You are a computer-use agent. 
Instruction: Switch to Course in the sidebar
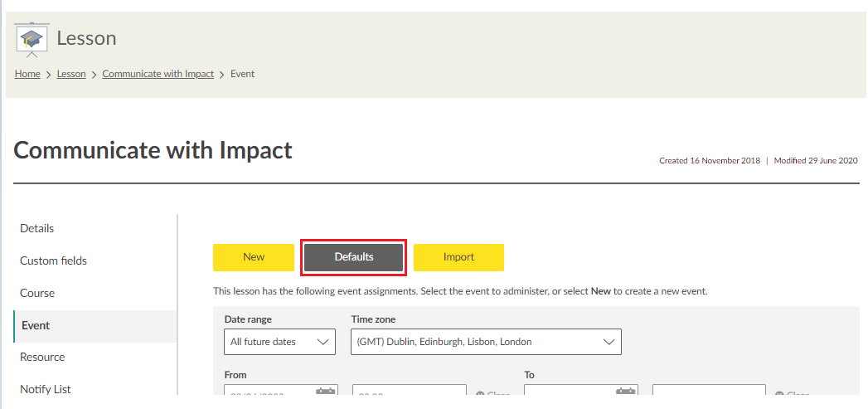(37, 293)
